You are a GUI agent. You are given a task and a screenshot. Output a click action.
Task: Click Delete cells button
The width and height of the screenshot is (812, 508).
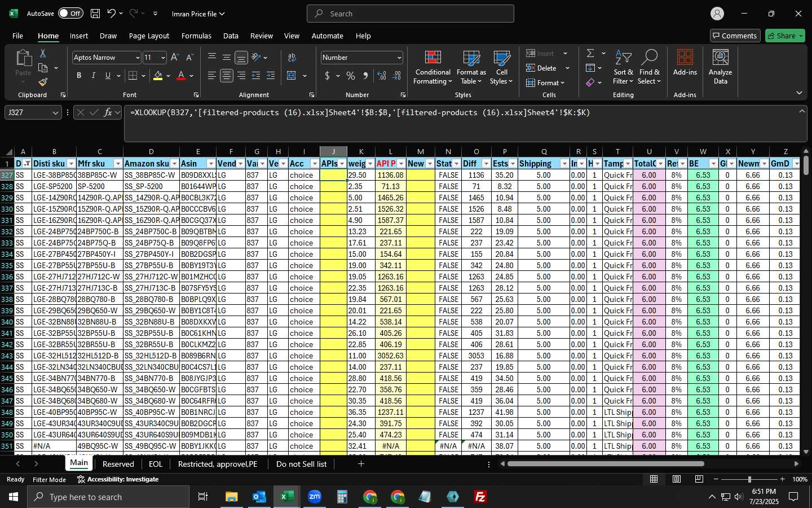pyautogui.click(x=541, y=68)
